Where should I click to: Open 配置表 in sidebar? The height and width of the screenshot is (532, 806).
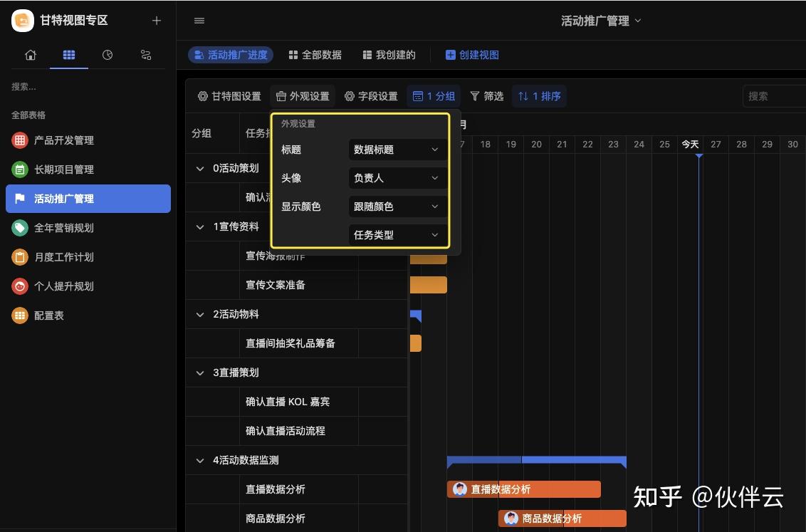[88, 315]
